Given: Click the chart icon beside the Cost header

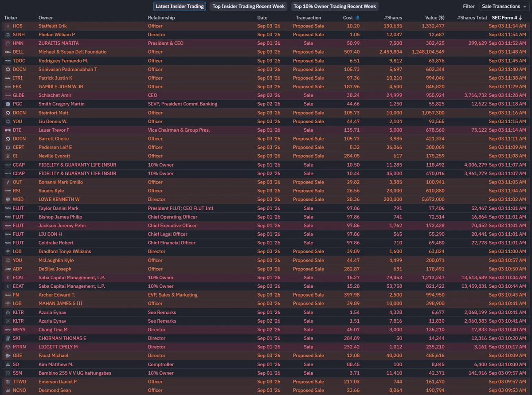Looking at the screenshot, I should 357,18.
